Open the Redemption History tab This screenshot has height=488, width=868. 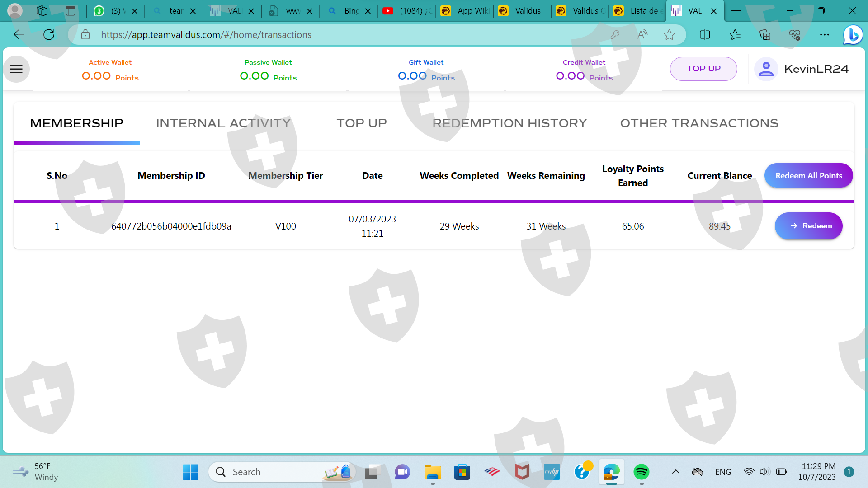(x=509, y=123)
